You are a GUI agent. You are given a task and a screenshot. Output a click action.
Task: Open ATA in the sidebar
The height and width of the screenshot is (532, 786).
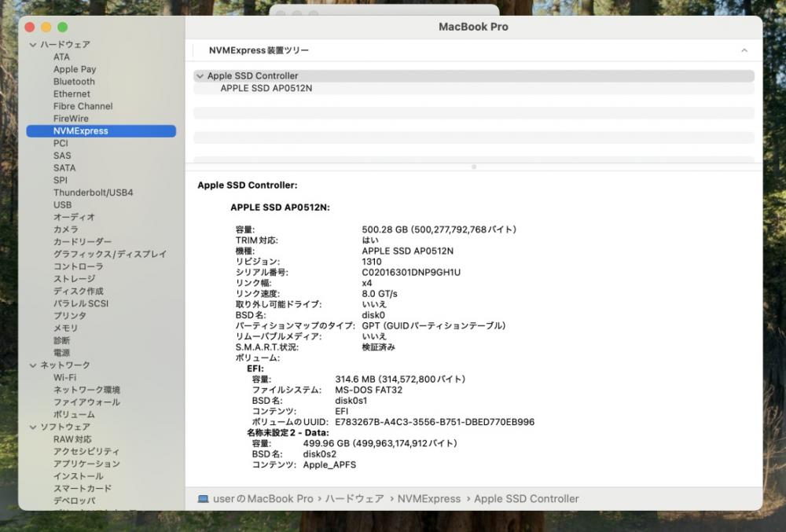tap(61, 57)
